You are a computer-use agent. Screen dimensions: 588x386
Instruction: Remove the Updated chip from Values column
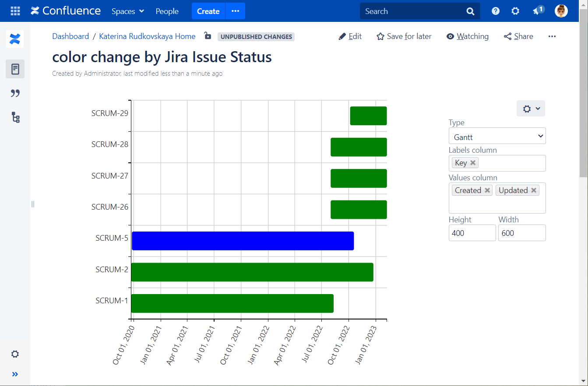pos(534,190)
